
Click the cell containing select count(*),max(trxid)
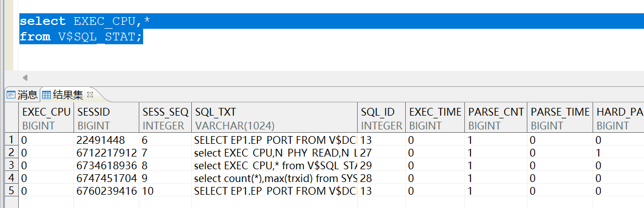(x=274, y=178)
